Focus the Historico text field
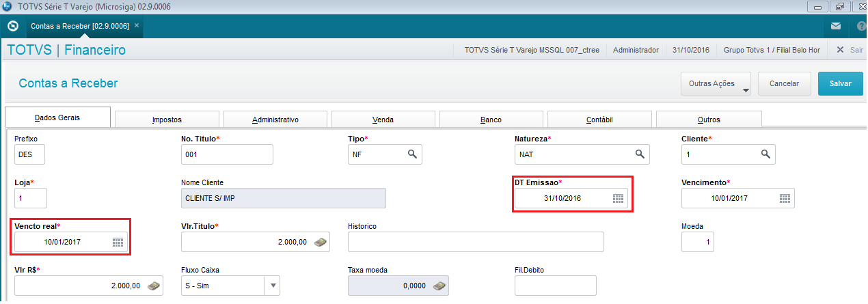The image size is (868, 304). [476, 242]
